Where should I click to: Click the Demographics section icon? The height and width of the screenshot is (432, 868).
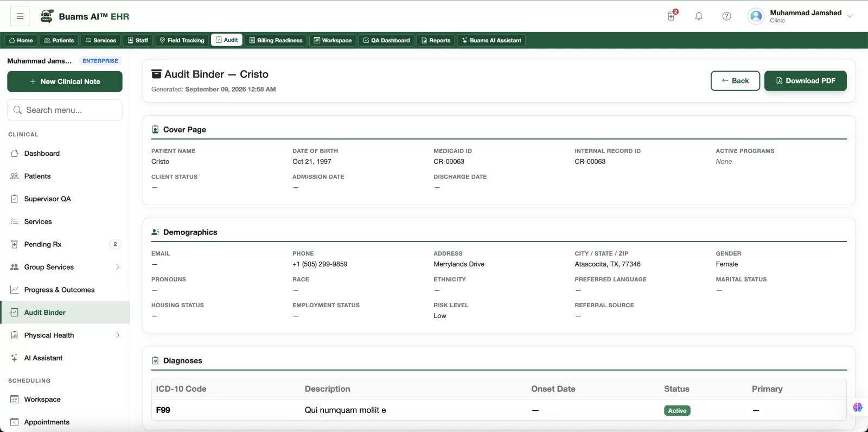tap(155, 232)
